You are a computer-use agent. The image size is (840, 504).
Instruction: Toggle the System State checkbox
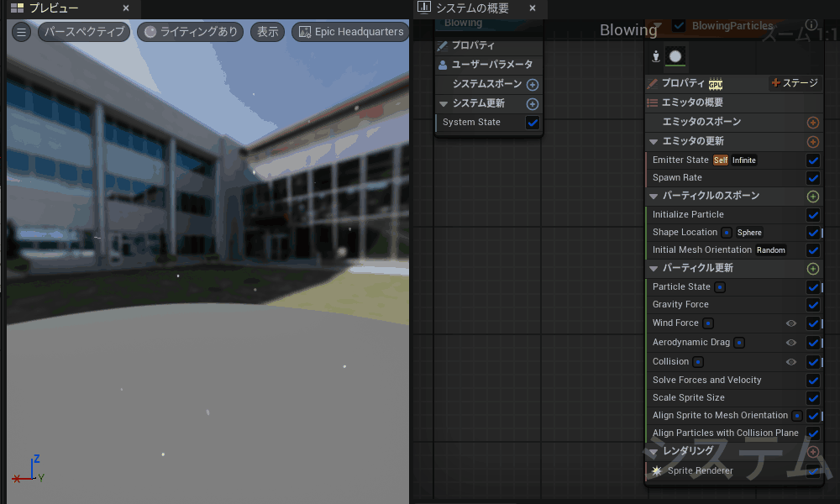[x=533, y=123]
